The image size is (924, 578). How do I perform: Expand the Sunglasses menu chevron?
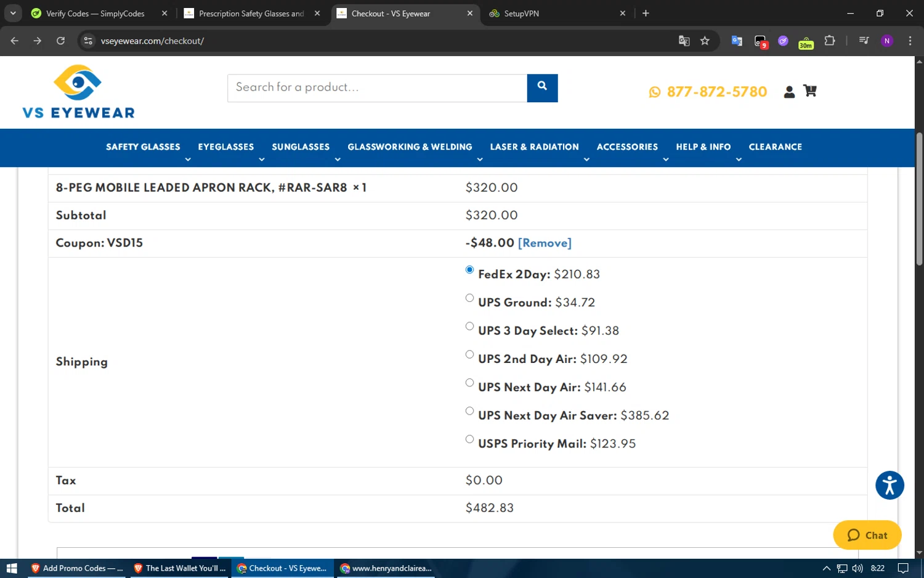338,160
